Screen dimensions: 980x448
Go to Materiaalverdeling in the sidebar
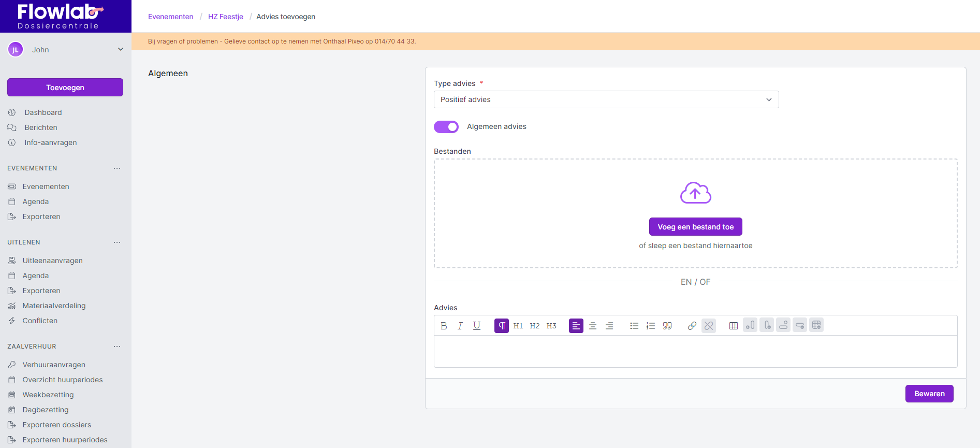(54, 306)
